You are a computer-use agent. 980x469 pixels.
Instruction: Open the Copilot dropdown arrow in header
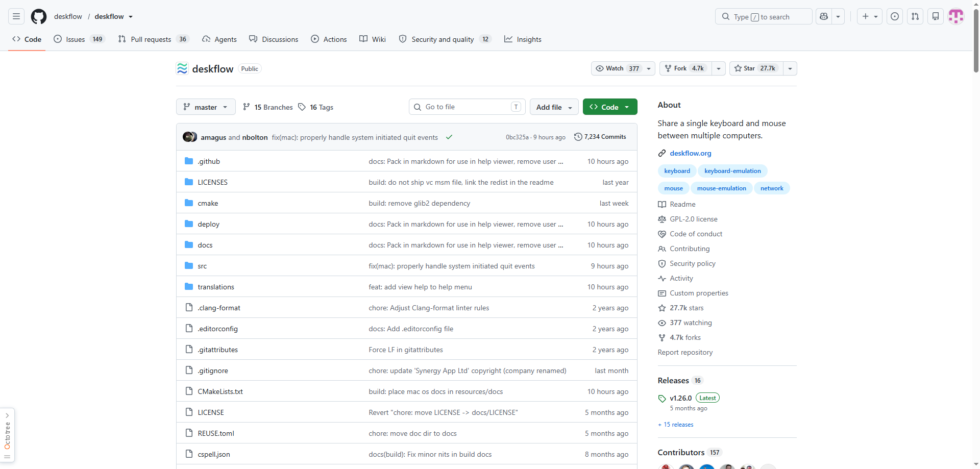tap(838, 16)
